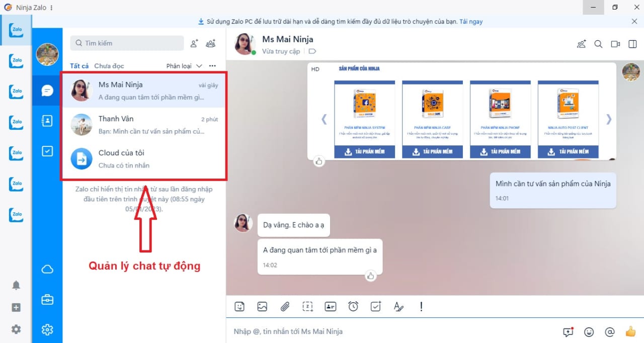Go to previous product with left arrow
The width and height of the screenshot is (644, 343).
pyautogui.click(x=324, y=119)
